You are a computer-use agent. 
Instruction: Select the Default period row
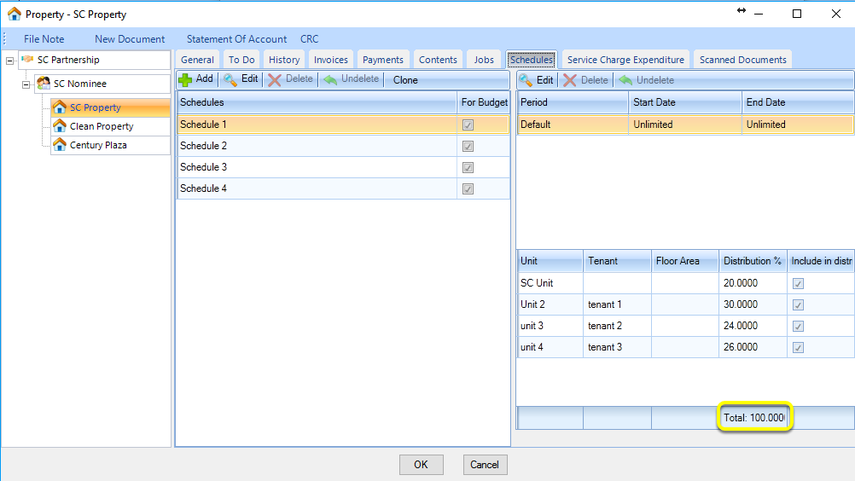tap(685, 124)
